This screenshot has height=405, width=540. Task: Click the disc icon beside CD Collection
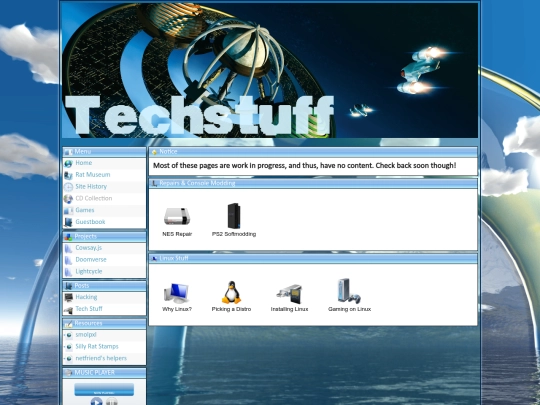point(69,199)
